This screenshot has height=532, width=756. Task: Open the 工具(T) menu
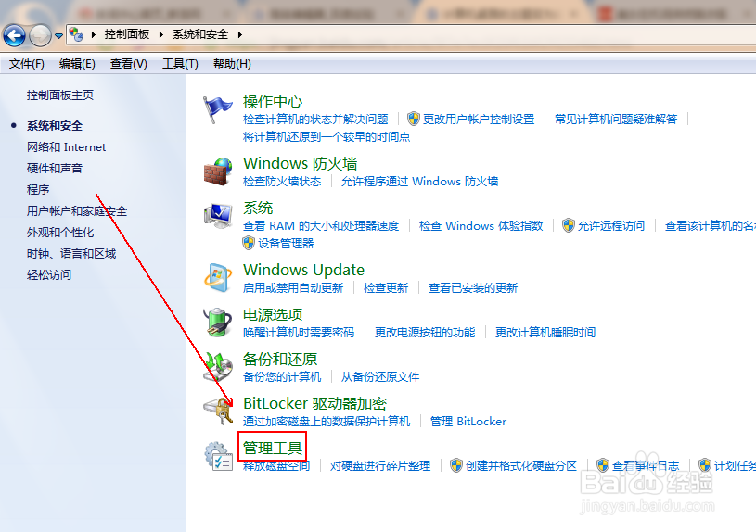pos(180,64)
